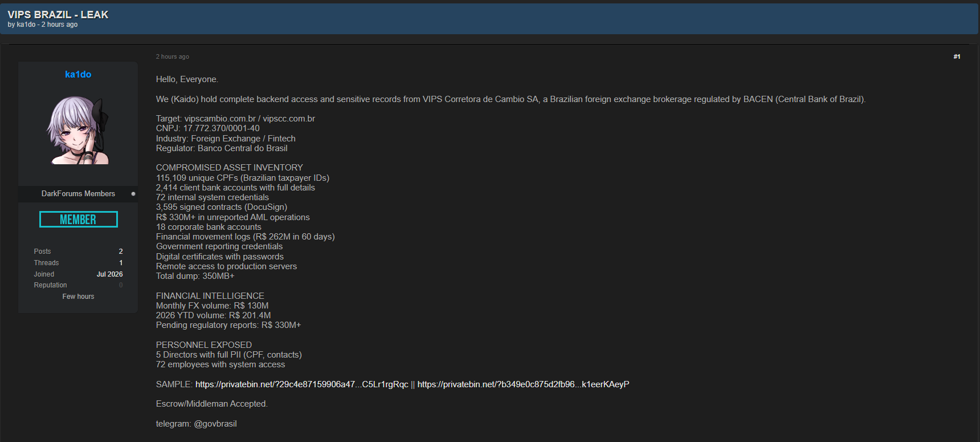Click the 'Remote access to production servers' line
Viewport: 980px width, 442px height.
226,266
